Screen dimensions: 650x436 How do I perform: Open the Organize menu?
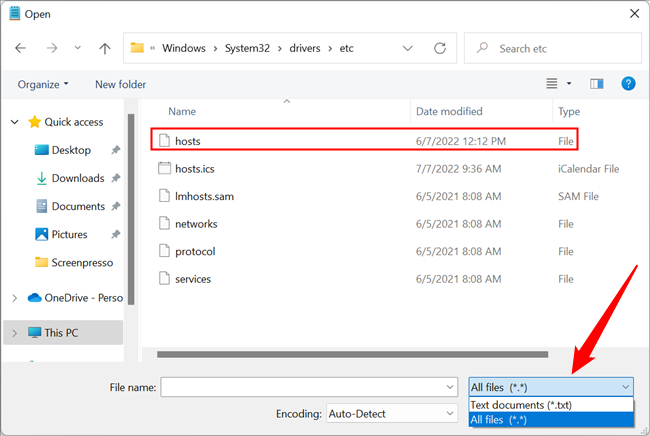point(43,84)
